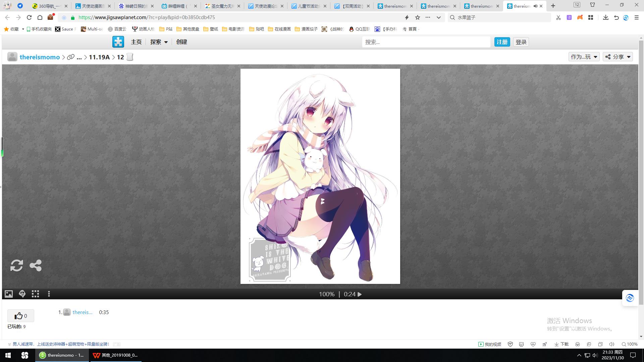
Task: Bookmark the page with the star icon
Action: tap(418, 17)
